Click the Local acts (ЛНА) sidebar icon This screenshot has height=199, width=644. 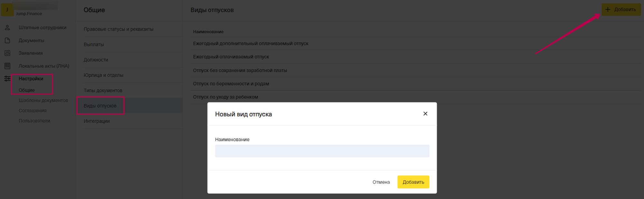(x=7, y=66)
